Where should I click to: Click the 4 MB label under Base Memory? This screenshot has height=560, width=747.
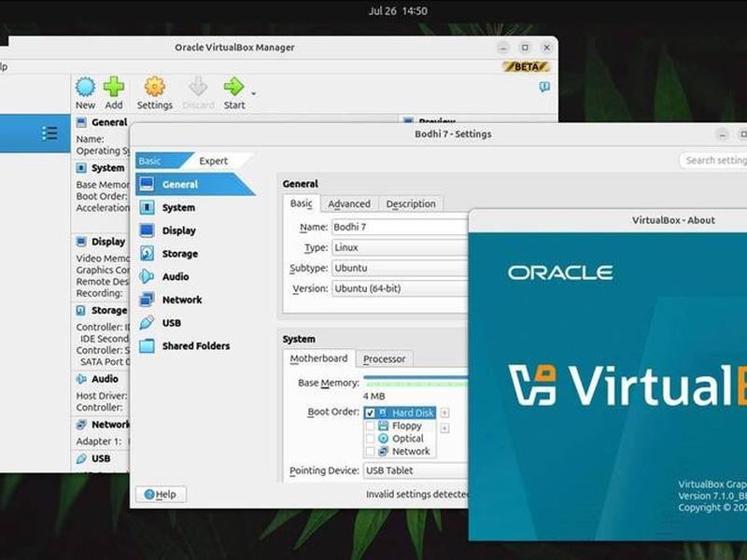pos(374,396)
